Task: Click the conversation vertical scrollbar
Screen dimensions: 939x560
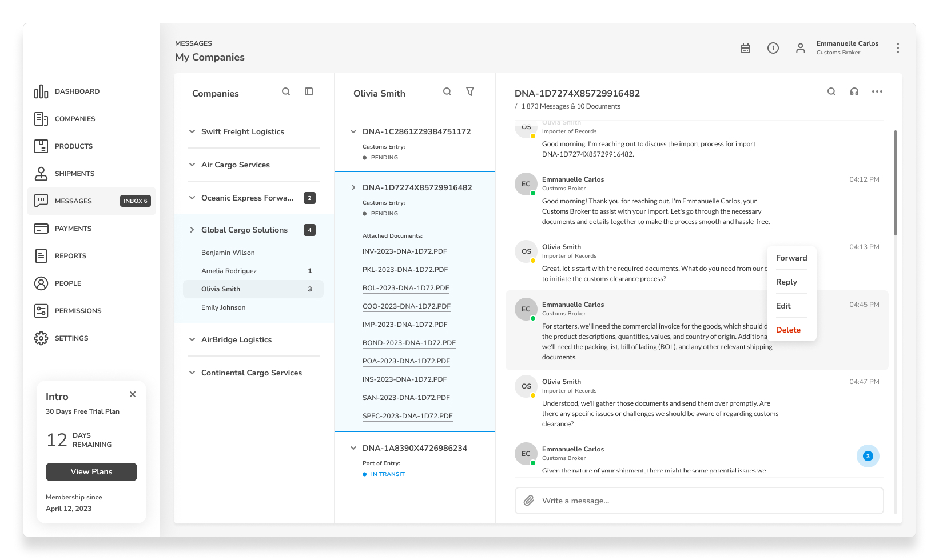Action: [x=895, y=183]
